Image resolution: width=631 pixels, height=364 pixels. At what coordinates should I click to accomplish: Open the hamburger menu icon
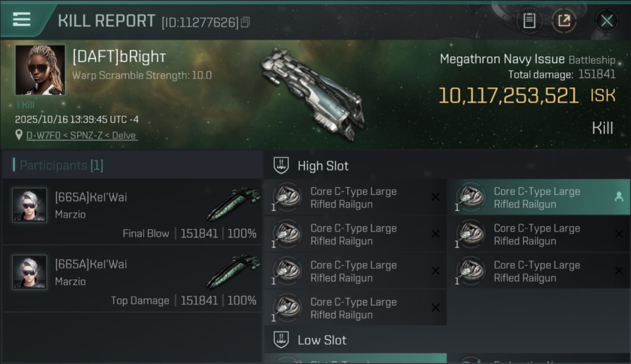tap(21, 20)
